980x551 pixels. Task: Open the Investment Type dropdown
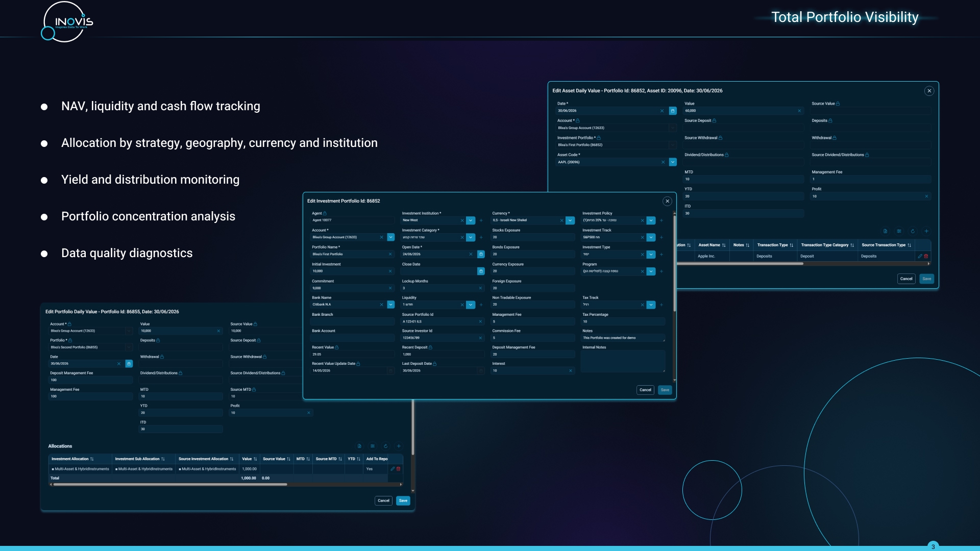[x=651, y=254]
